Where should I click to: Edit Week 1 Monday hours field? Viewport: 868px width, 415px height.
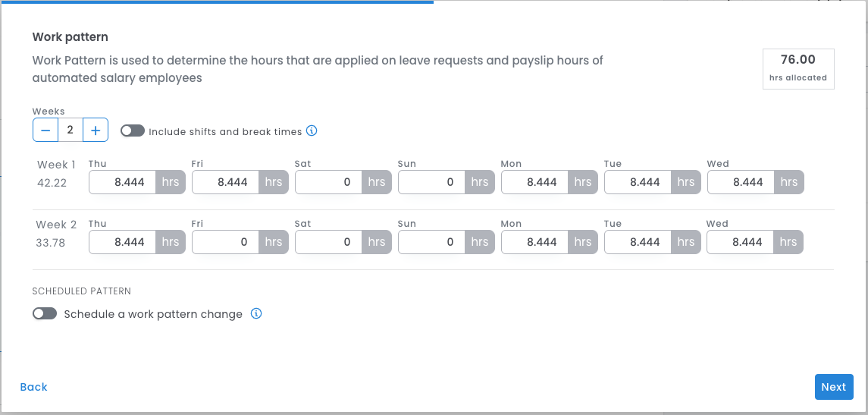pos(535,182)
